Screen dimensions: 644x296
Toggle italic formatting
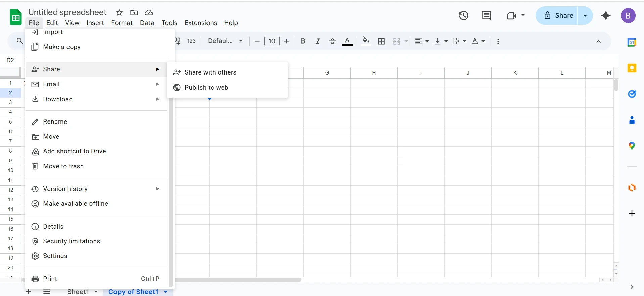(x=318, y=41)
